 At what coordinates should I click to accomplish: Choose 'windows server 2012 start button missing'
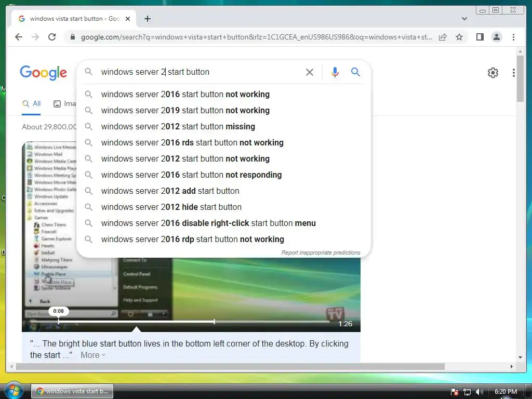[x=223, y=127]
